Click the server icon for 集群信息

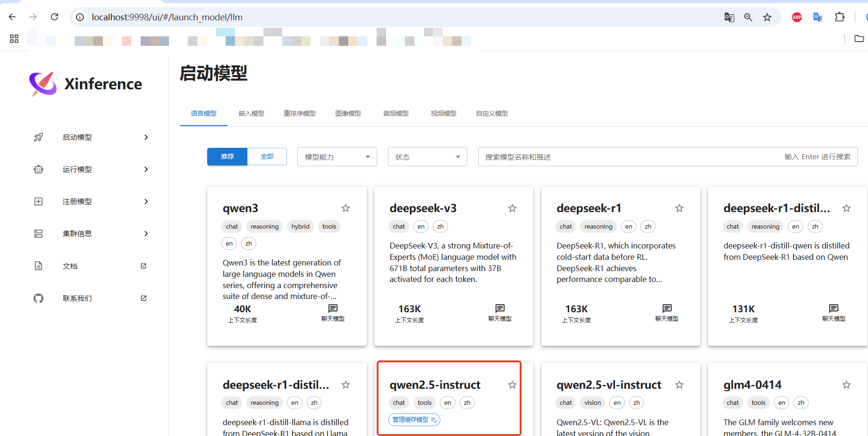tap(39, 234)
